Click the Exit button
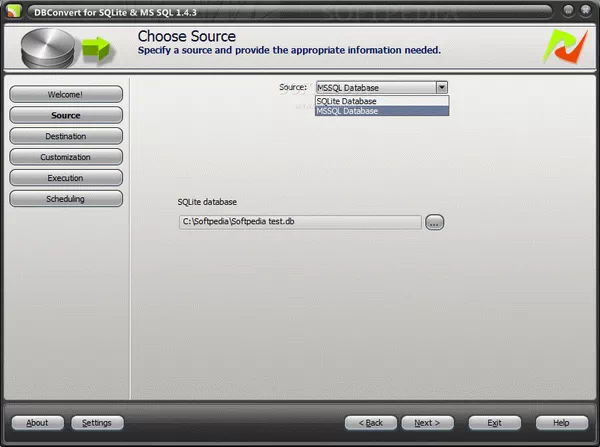Image resolution: width=600 pixels, height=447 pixels. point(495,423)
